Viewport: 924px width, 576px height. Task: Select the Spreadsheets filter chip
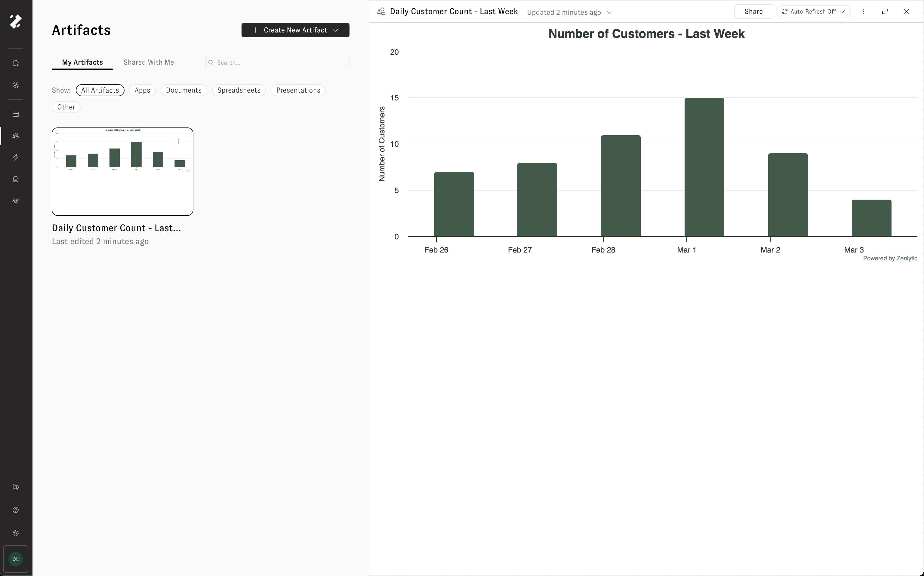(x=239, y=90)
